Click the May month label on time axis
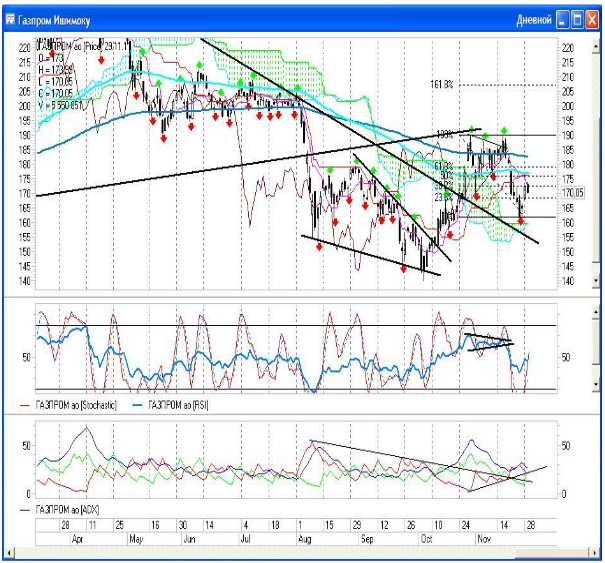605x563 pixels. pyautogui.click(x=136, y=539)
